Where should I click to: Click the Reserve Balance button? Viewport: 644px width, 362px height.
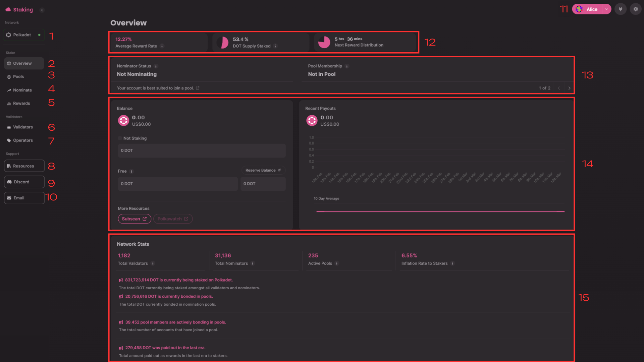pos(263,170)
